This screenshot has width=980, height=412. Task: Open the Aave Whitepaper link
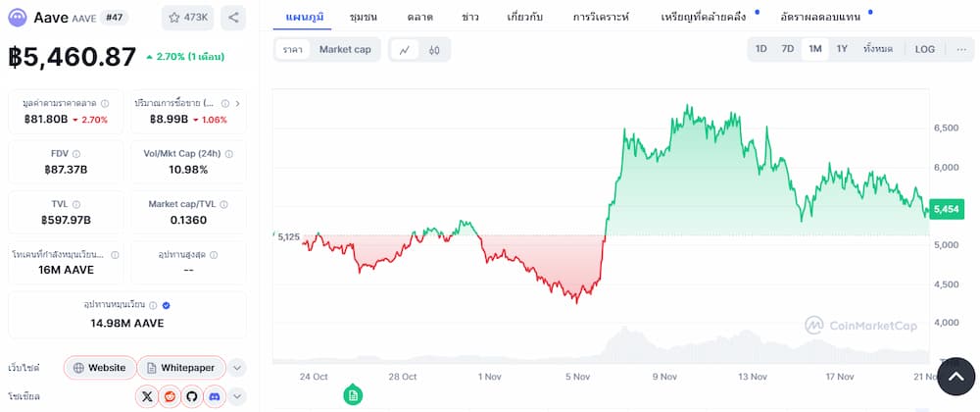click(x=180, y=368)
